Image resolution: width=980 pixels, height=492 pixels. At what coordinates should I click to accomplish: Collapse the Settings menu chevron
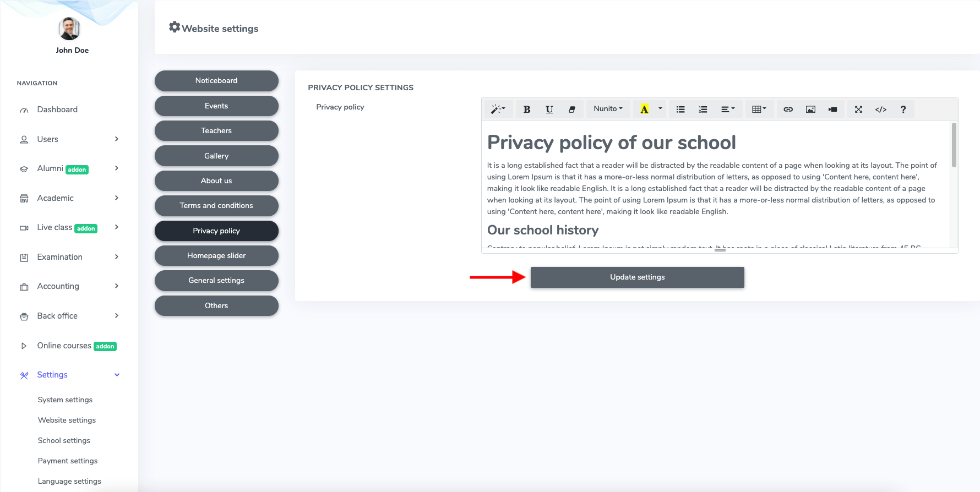click(117, 375)
